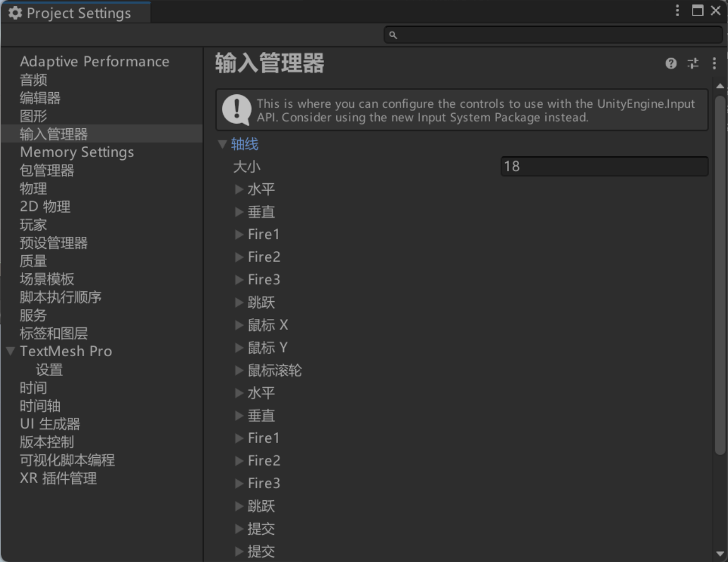Expand the 鼠标滚轮 axis

pyautogui.click(x=239, y=370)
